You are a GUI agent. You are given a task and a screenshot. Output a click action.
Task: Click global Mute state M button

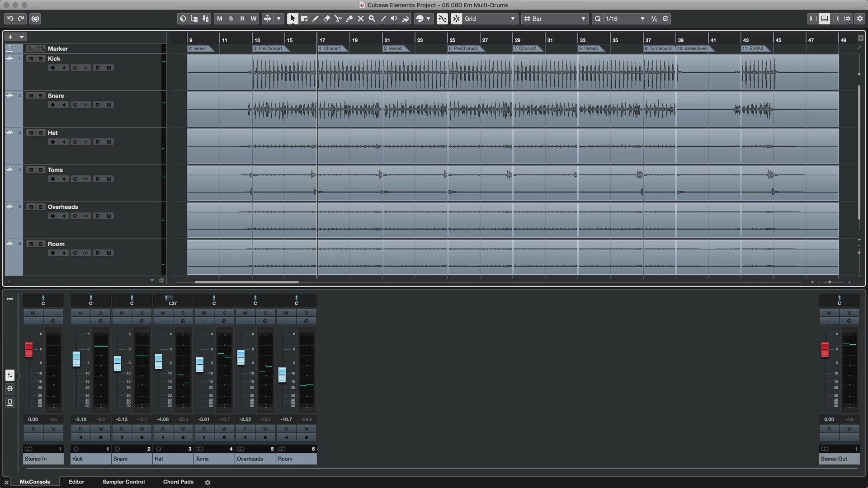(x=220, y=19)
